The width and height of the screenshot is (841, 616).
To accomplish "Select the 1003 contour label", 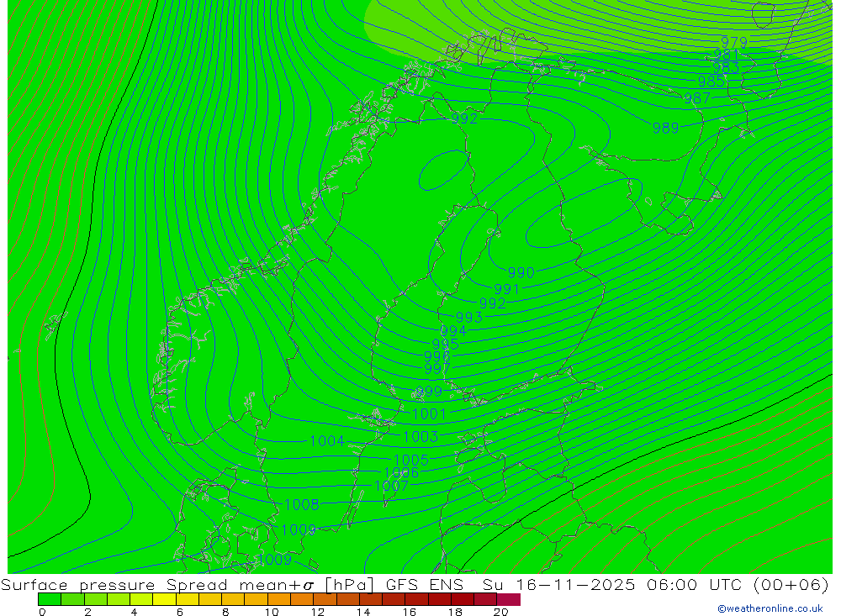I will pos(420,436).
